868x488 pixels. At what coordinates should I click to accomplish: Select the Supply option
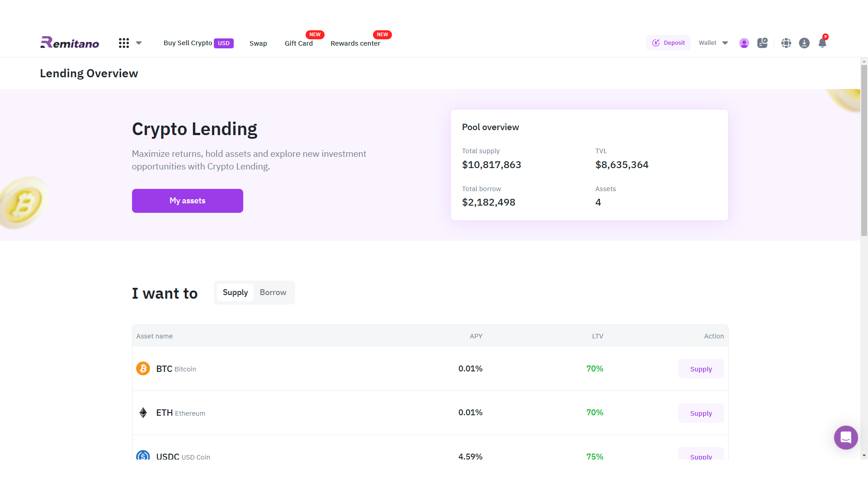point(235,292)
